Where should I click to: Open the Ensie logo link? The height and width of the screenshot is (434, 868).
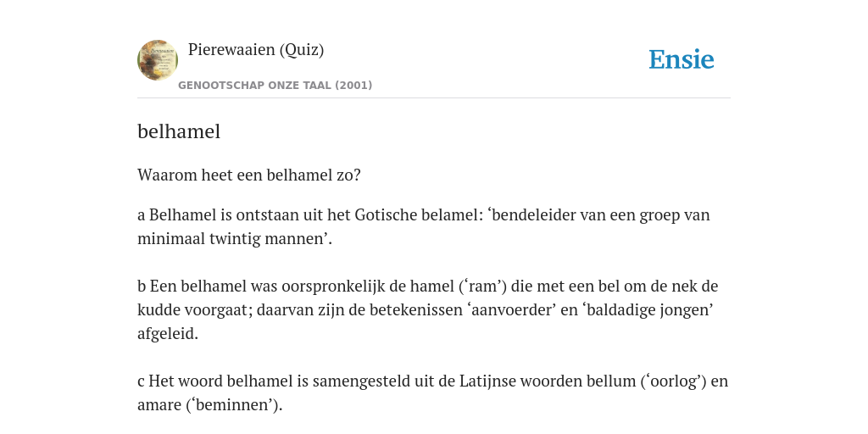(x=682, y=60)
